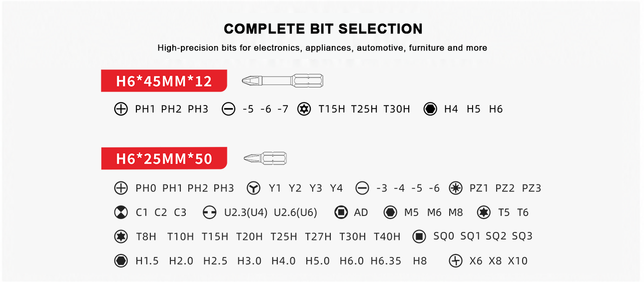Click the long 45mm bit illustration
The width and height of the screenshot is (644, 282).
[282, 80]
